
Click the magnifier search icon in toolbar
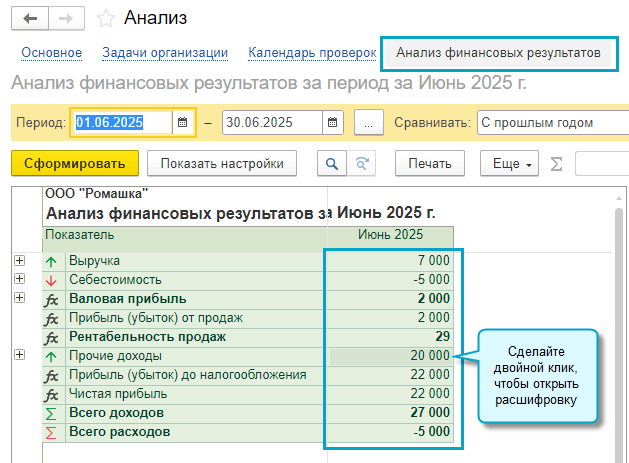coord(331,163)
